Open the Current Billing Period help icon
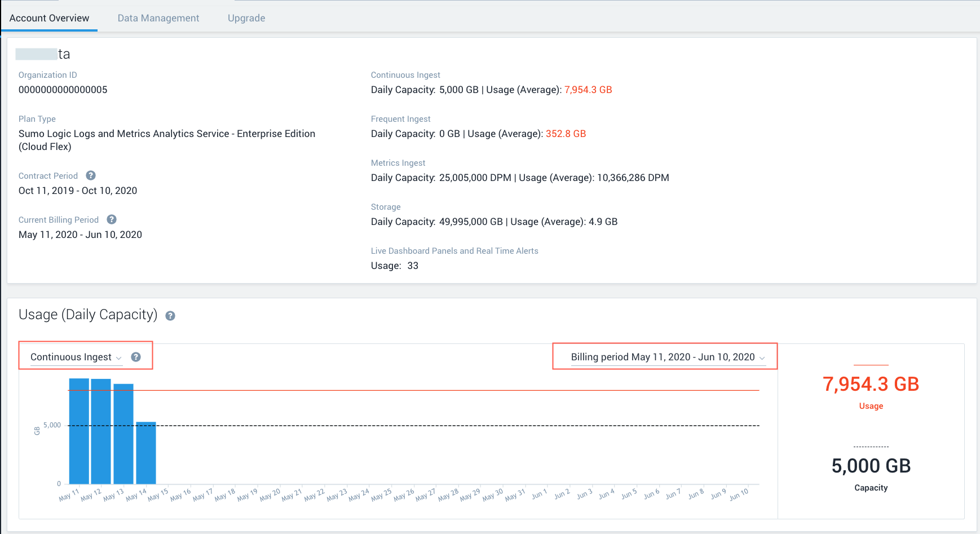This screenshot has height=534, width=980. 111,219
